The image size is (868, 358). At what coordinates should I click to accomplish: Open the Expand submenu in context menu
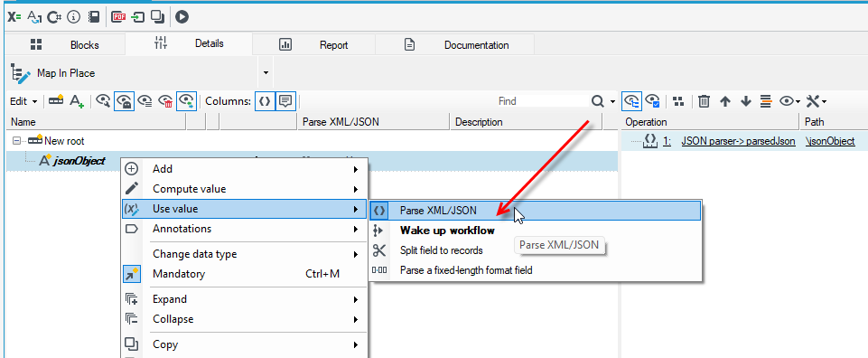tap(244, 299)
